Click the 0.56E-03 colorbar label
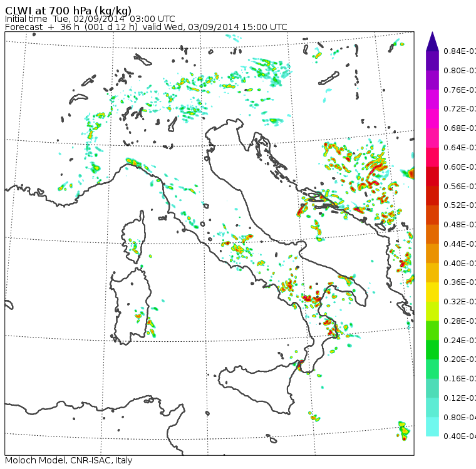Viewport: 476px width, 469px height. pyautogui.click(x=460, y=186)
